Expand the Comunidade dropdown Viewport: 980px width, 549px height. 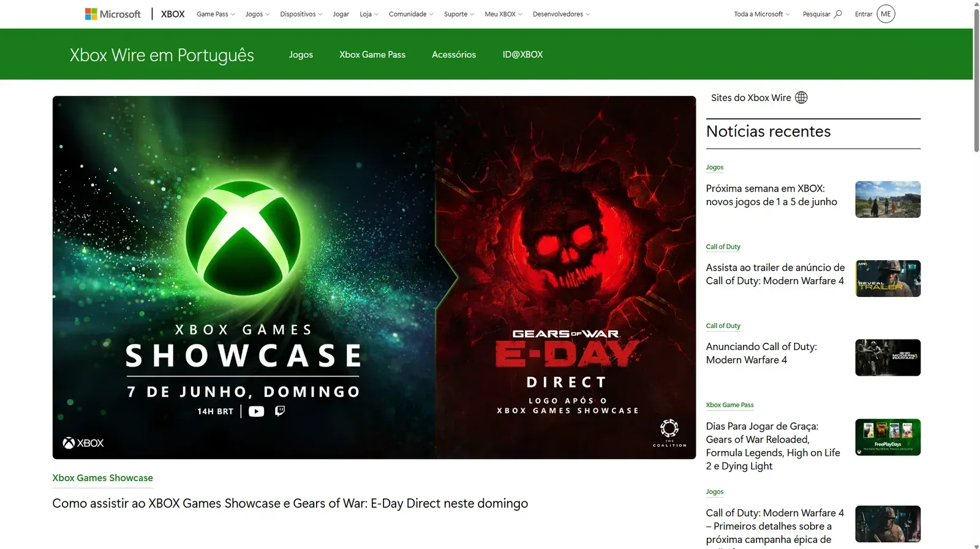click(x=411, y=14)
